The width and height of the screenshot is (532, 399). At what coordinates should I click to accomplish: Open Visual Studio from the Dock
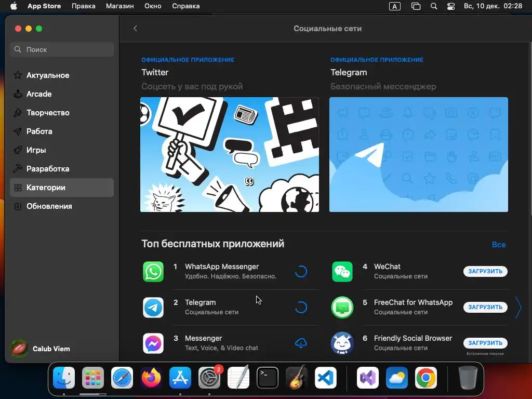368,378
